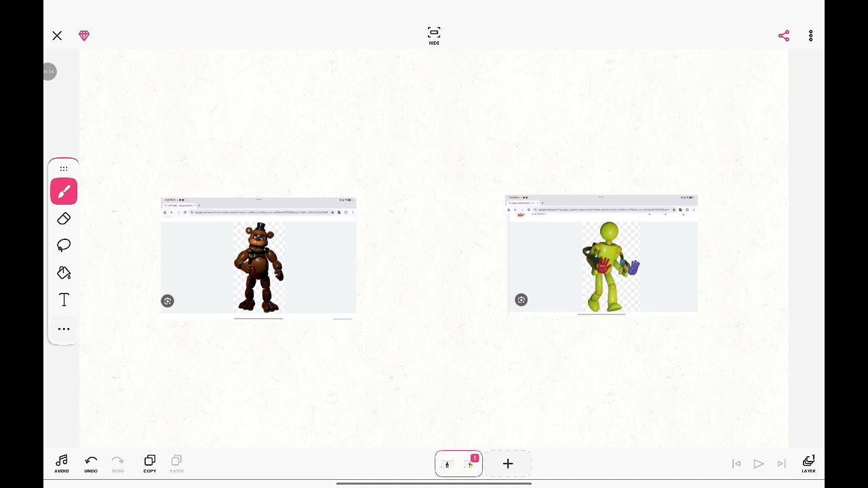Play the animation
Screen dimensions: 868x488
tap(759, 464)
